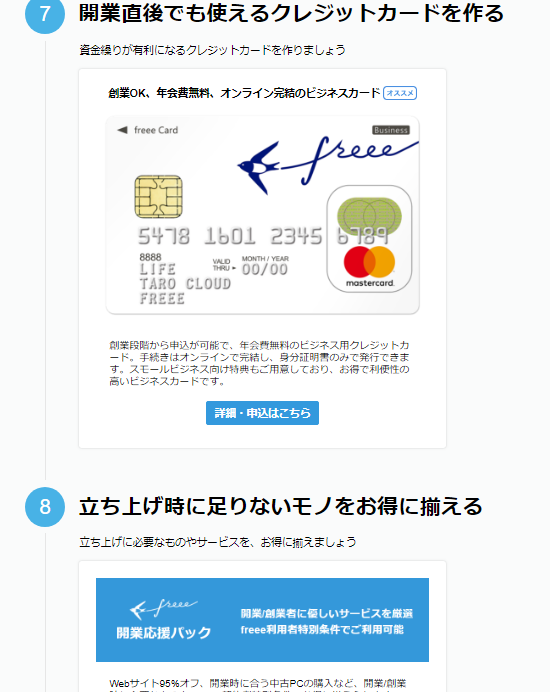Click the オススメ recommended badge

[x=399, y=93]
